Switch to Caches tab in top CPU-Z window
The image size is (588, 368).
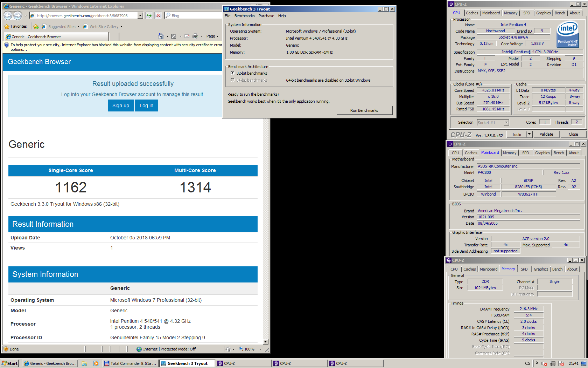tap(472, 13)
